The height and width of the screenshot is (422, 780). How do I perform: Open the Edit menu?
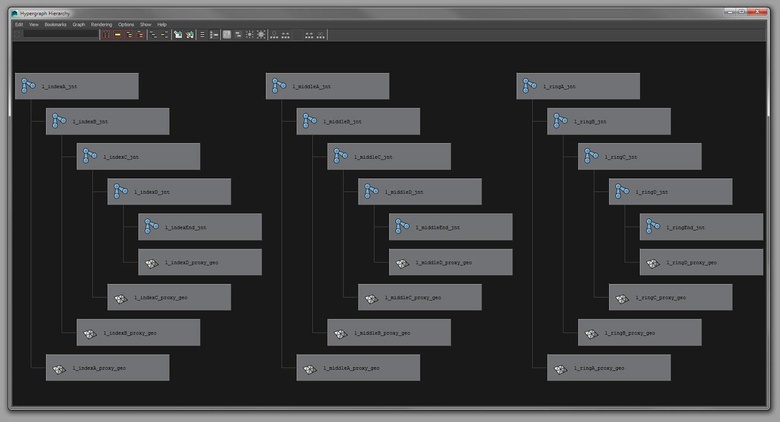pos(18,24)
